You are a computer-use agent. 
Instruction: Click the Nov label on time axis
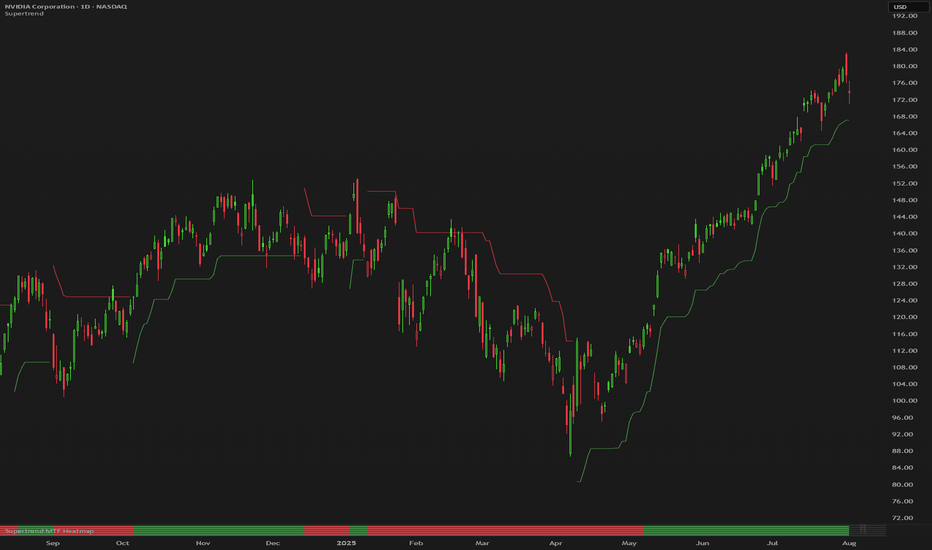(x=203, y=543)
